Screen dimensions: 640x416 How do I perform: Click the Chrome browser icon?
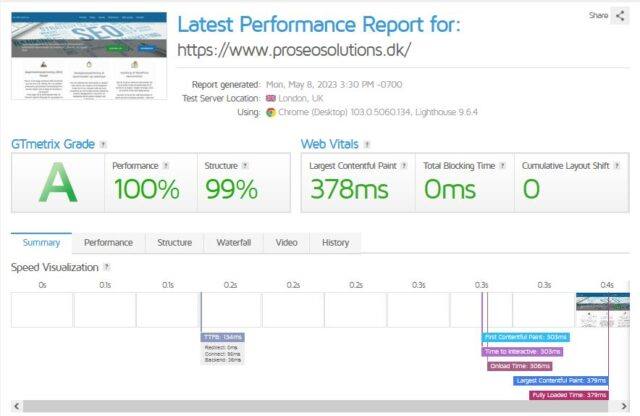(x=271, y=112)
